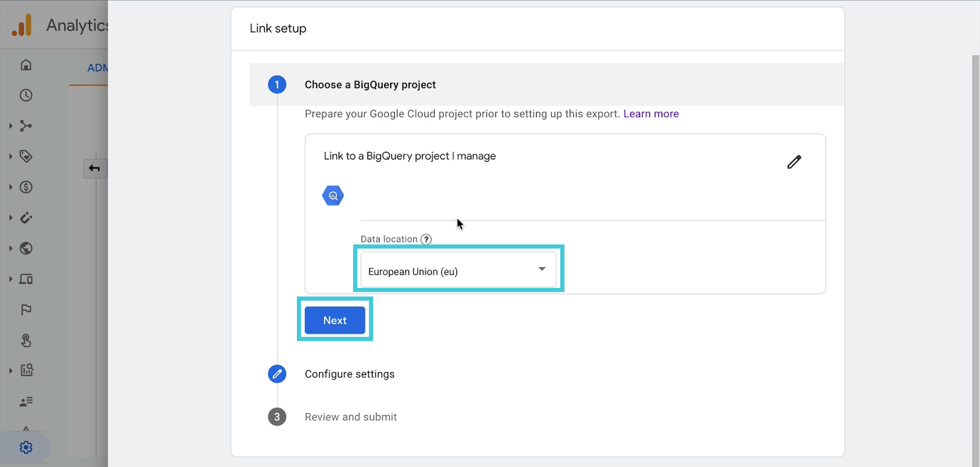
Task: Click the Configure settings pencil step icon
Action: (x=277, y=374)
